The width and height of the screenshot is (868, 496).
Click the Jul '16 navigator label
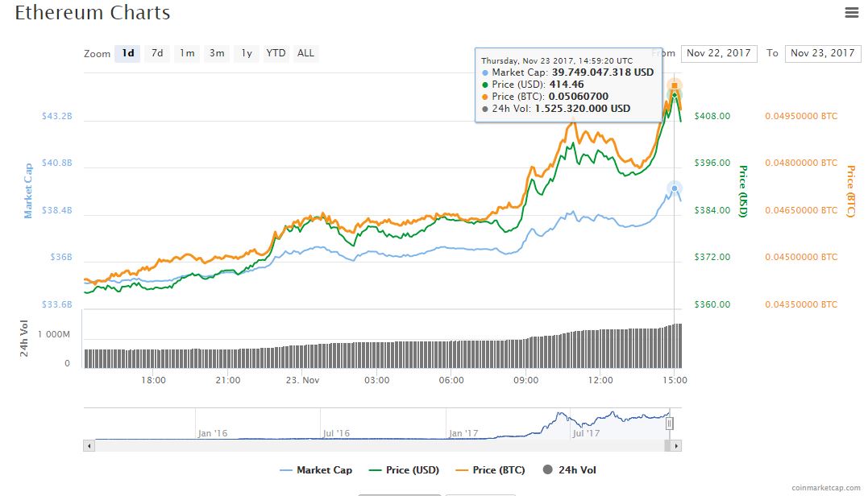[337, 433]
